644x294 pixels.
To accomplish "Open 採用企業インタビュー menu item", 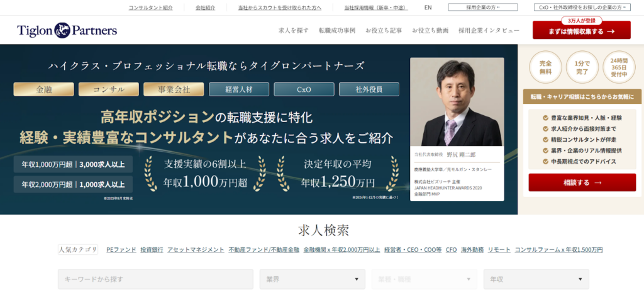I will click(489, 30).
